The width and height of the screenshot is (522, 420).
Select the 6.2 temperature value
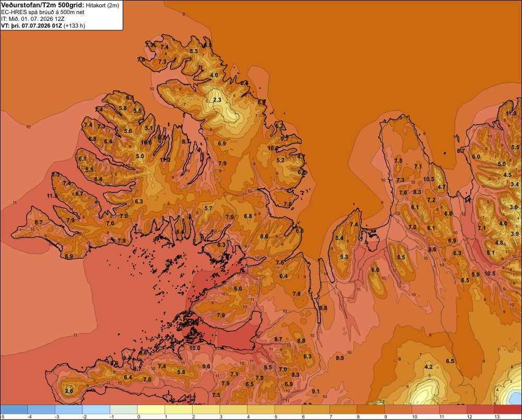click(x=279, y=126)
